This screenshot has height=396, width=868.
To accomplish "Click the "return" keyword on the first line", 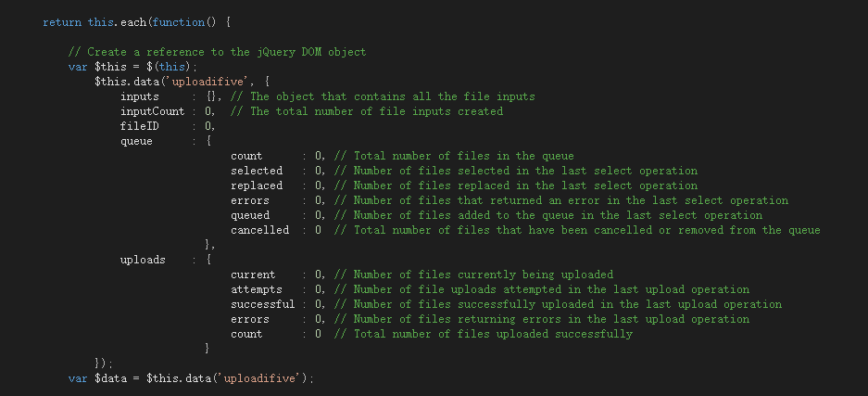I will click(62, 22).
